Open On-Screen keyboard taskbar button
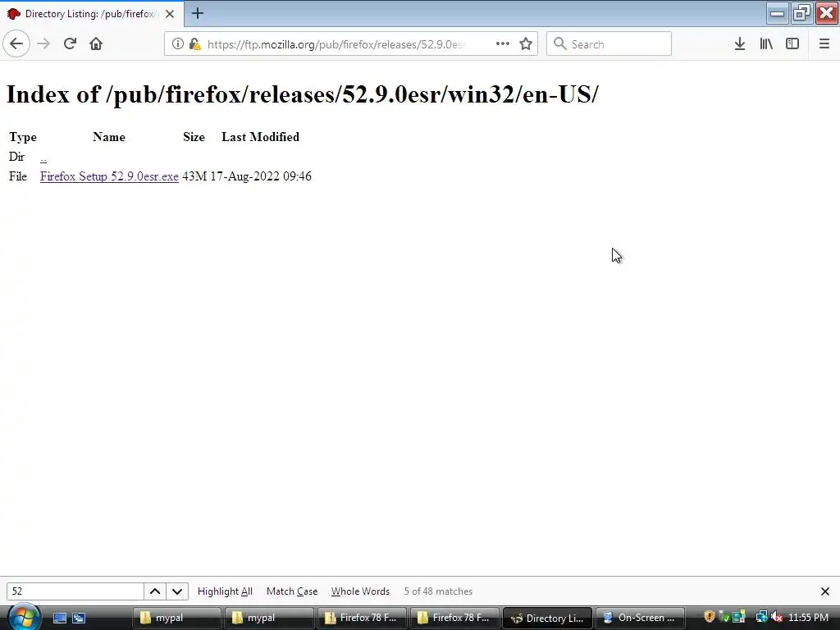This screenshot has height=630, width=840. [640, 618]
